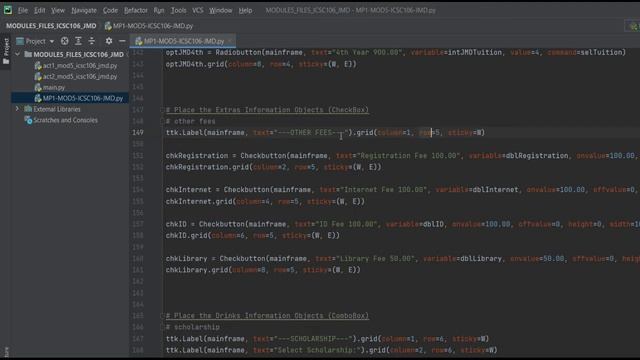This screenshot has height=360, width=640.
Task: Click line number 149 in the gutter
Action: coord(138,133)
